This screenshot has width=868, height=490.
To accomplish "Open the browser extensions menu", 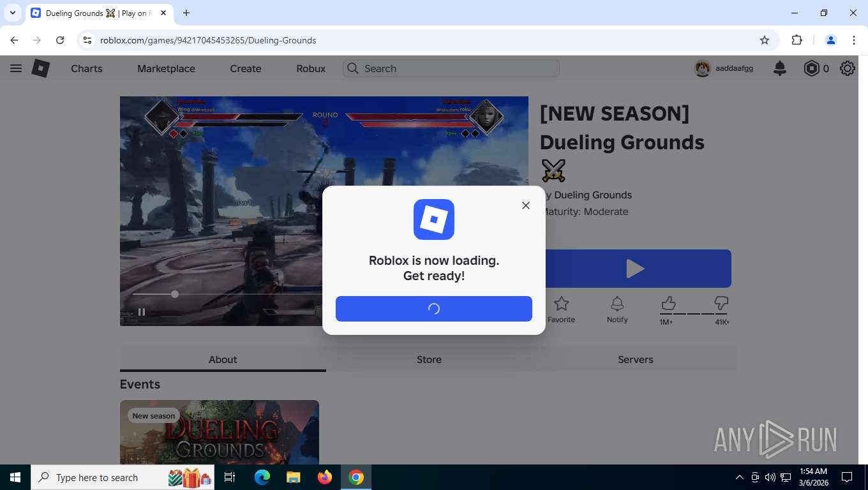I will (797, 40).
